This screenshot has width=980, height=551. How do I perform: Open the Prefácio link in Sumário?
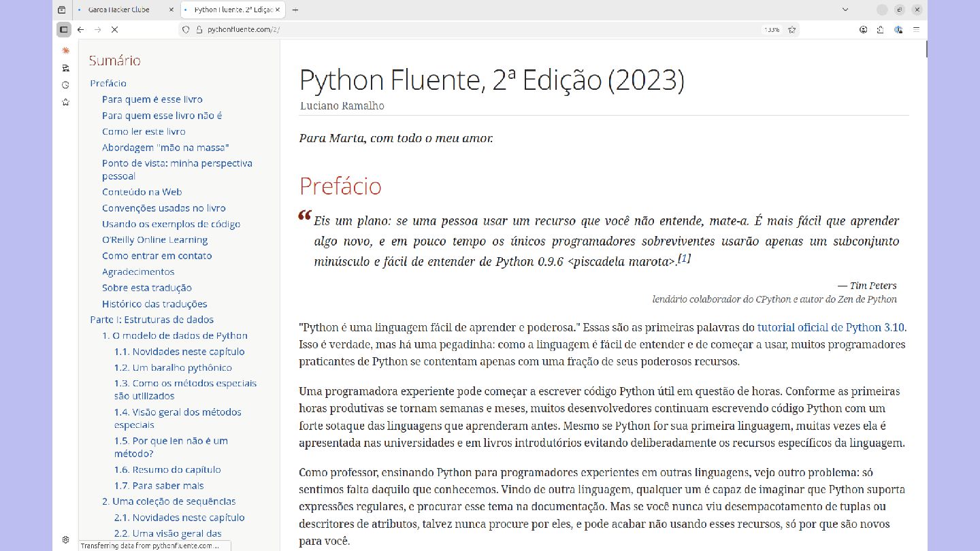click(108, 83)
